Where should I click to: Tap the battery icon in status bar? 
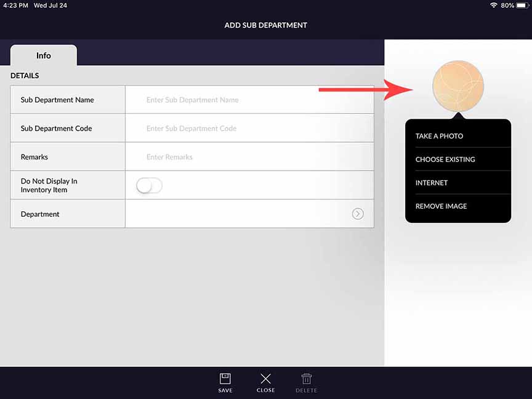click(523, 6)
